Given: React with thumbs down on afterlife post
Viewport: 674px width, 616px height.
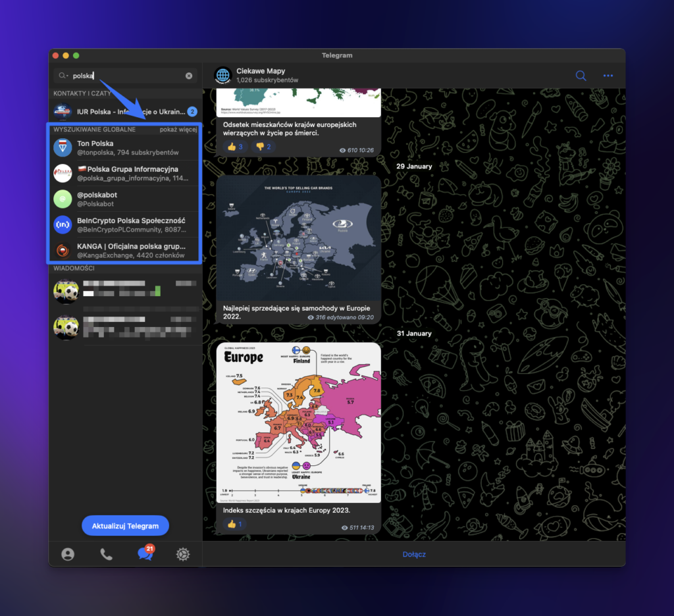Looking at the screenshot, I should pyautogui.click(x=263, y=147).
